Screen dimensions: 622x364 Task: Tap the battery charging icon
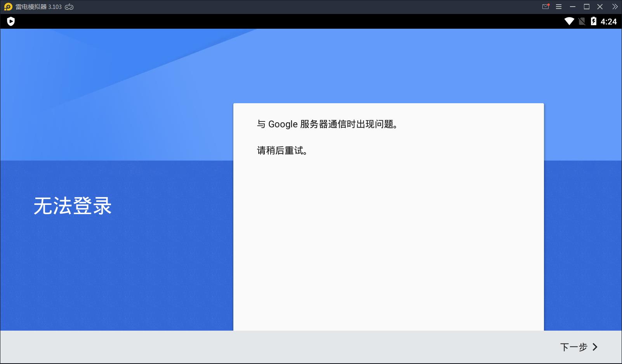pos(593,21)
